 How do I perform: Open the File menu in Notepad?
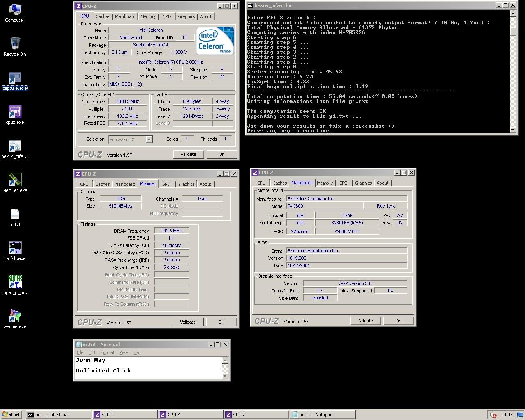tap(80, 352)
